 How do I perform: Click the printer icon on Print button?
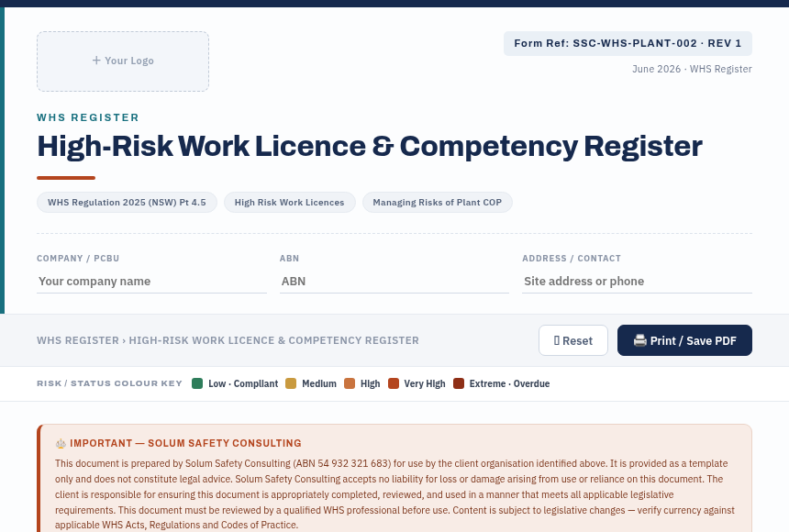click(x=640, y=340)
